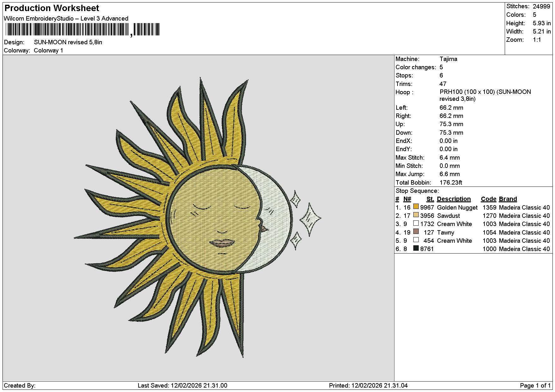Click the stitches count '24999'
Image resolution: width=555 pixels, height=392 pixels.
point(541,6)
